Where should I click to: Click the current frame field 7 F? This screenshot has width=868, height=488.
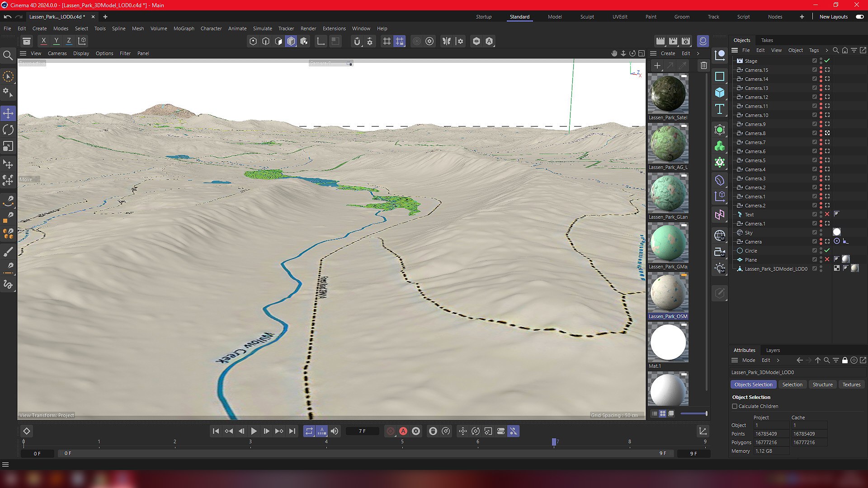[363, 431]
